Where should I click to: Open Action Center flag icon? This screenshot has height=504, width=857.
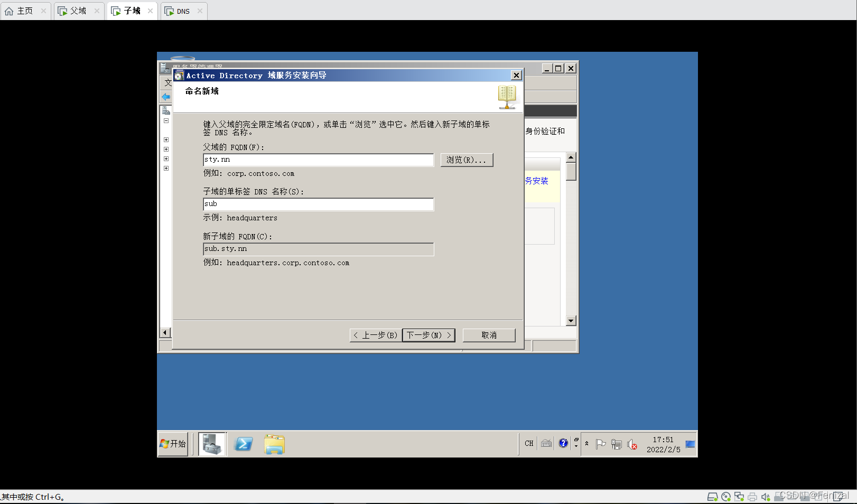601,444
